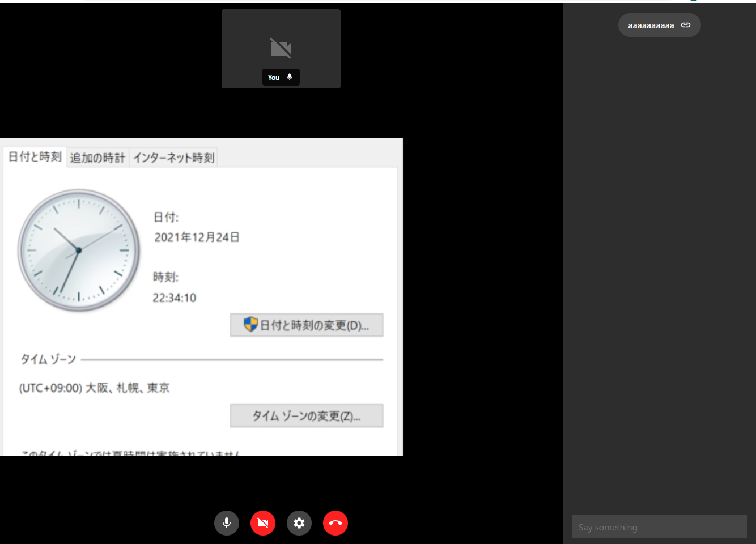The image size is (756, 544).
Task: Turn on the camera with red video button
Action: (x=263, y=523)
